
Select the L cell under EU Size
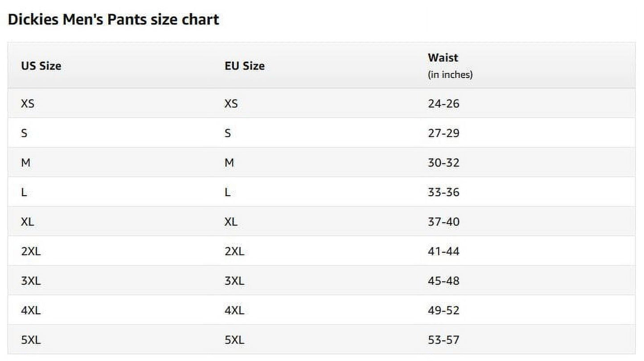click(x=227, y=193)
